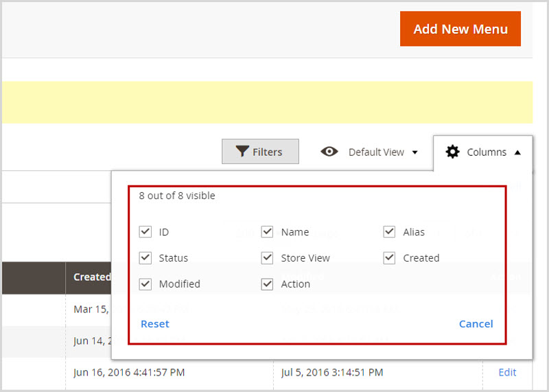Click Cancel in the columns panel
The image size is (549, 392).
point(476,324)
